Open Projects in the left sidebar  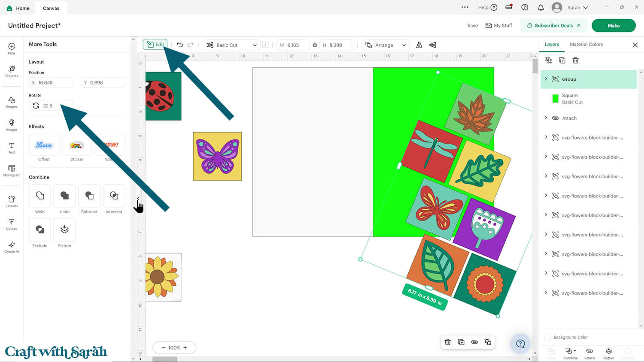(x=12, y=71)
